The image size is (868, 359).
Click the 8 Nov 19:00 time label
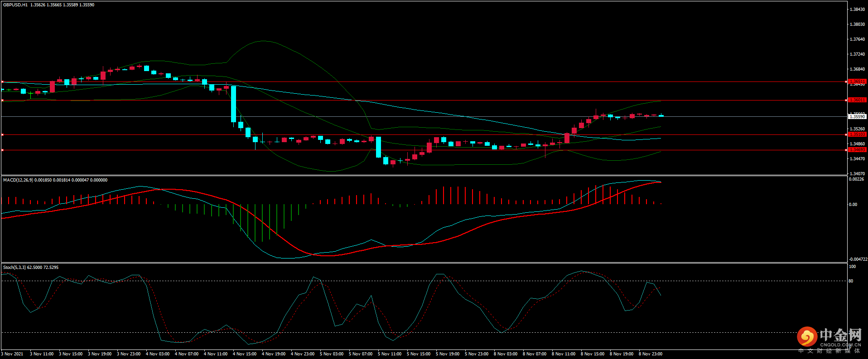pos(622,354)
